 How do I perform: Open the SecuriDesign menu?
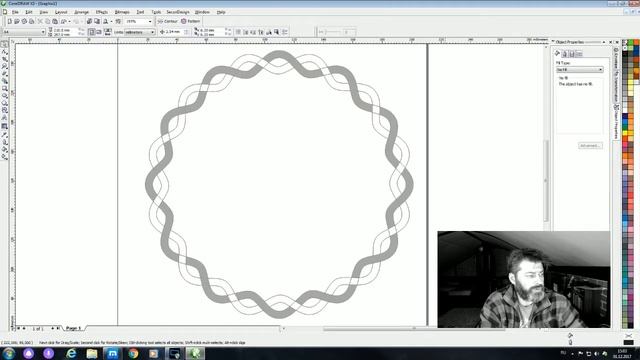coord(178,12)
